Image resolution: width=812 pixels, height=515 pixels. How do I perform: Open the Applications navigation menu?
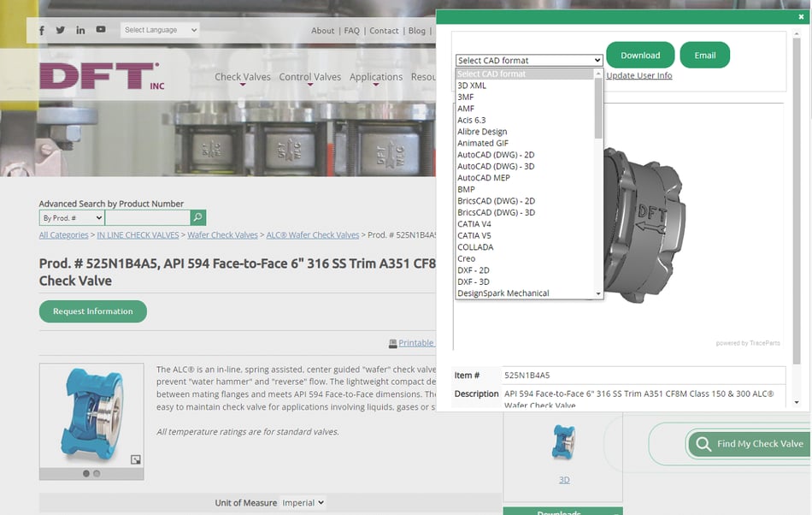tap(376, 76)
